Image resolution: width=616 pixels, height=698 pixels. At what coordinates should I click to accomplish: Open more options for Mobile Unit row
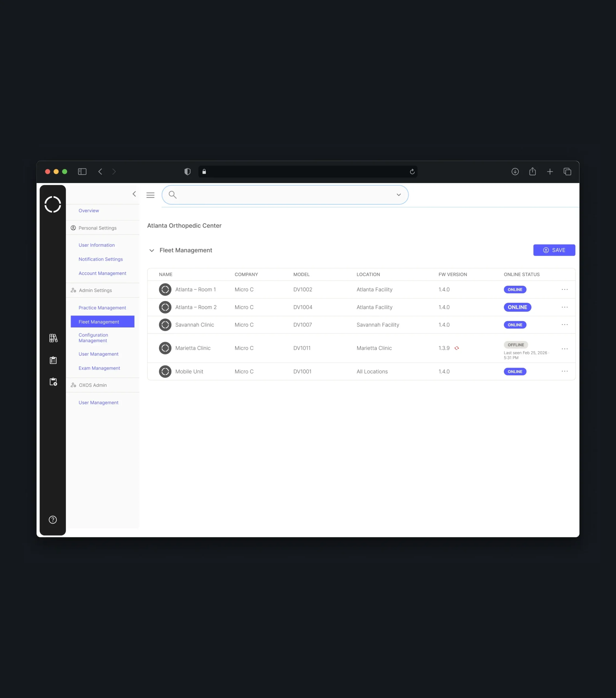(x=565, y=371)
